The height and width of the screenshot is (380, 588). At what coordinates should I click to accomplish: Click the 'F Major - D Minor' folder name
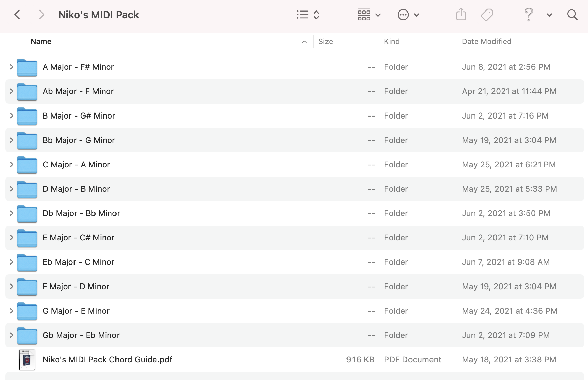click(x=76, y=287)
